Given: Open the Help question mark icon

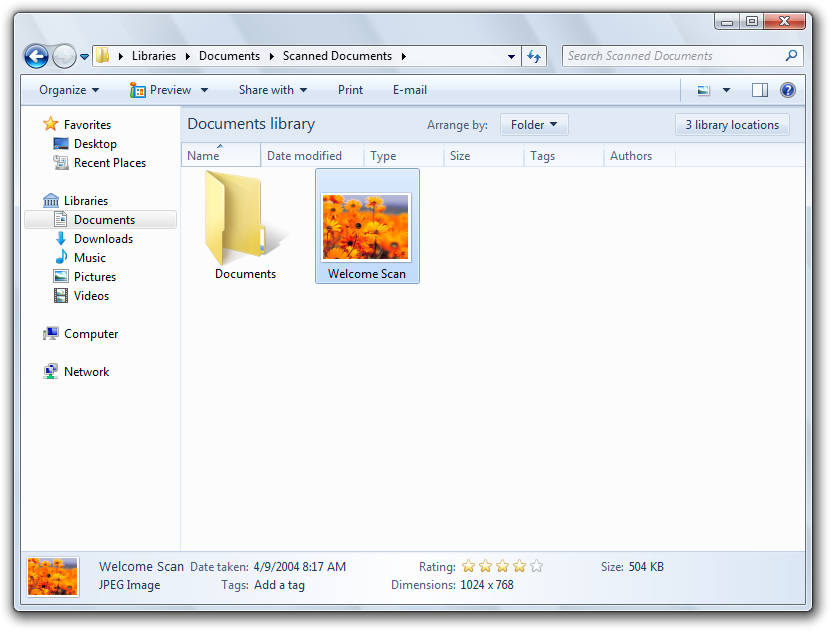Looking at the screenshot, I should (787, 90).
